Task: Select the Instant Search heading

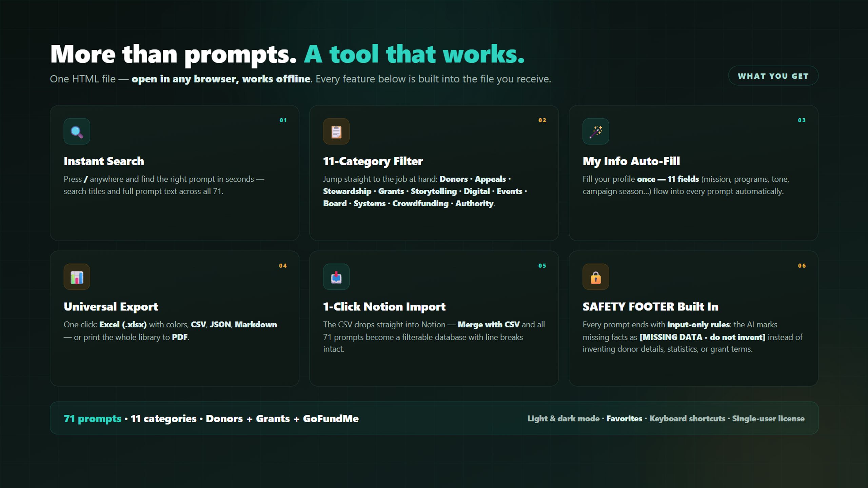Action: point(104,161)
